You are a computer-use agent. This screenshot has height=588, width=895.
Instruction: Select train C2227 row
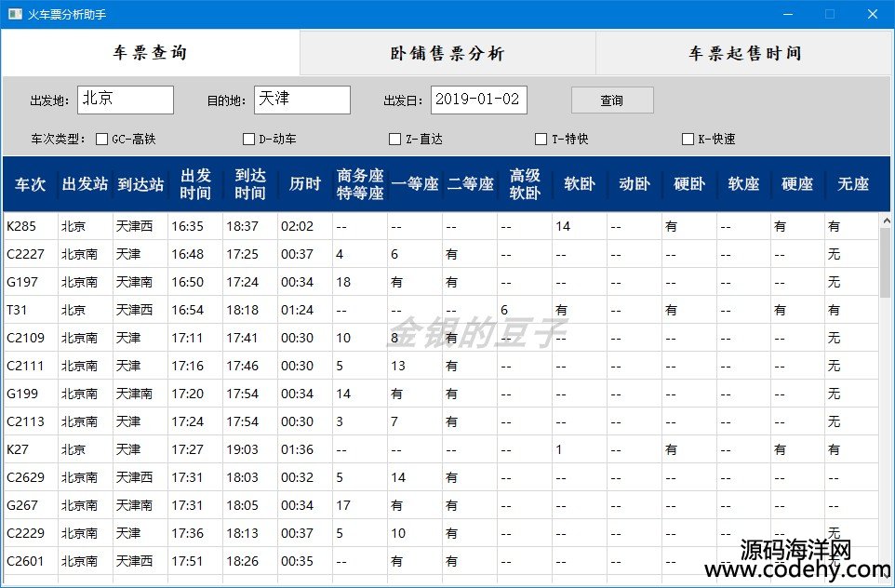(x=441, y=254)
